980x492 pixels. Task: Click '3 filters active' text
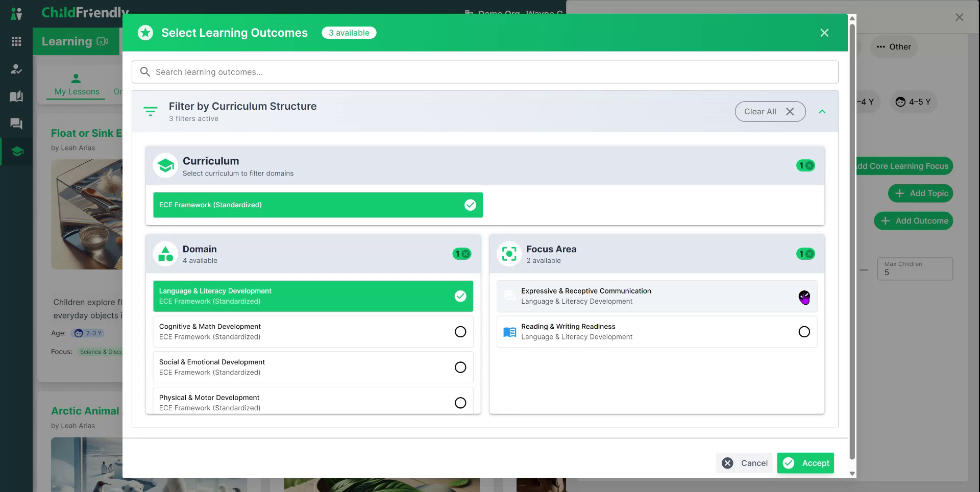(x=193, y=118)
